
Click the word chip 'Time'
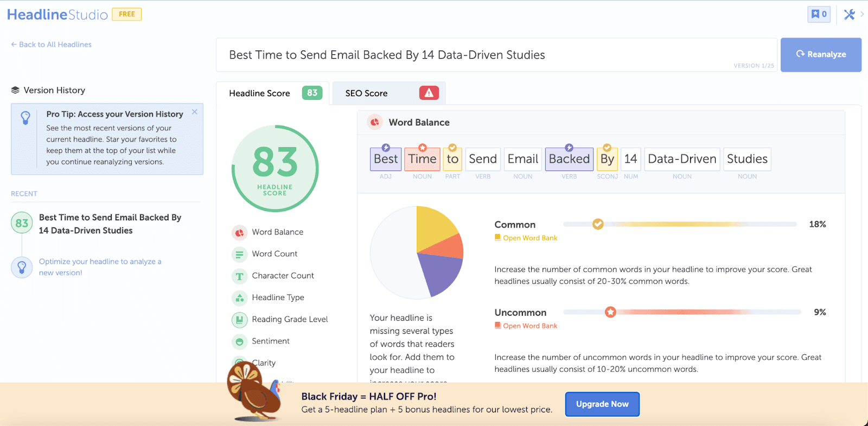[x=422, y=159]
